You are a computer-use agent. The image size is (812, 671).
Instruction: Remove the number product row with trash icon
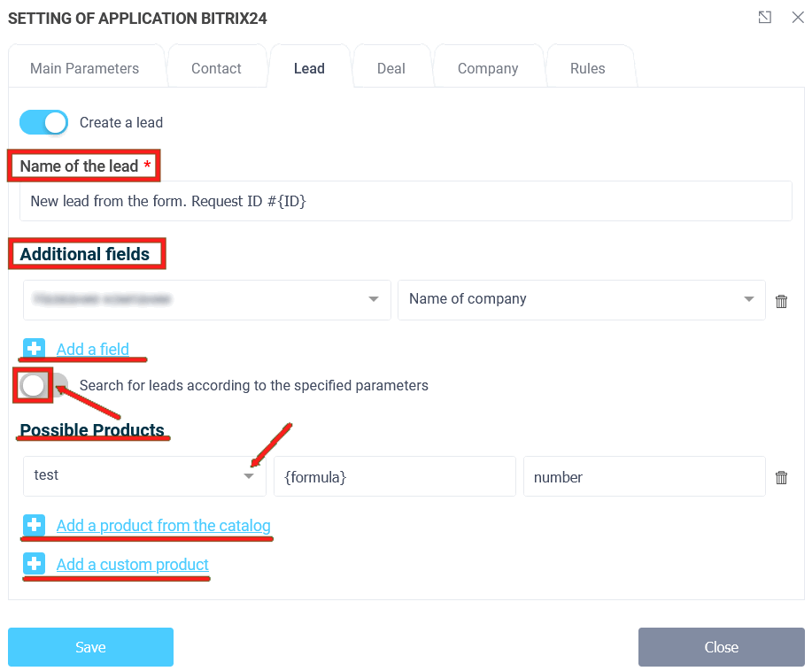pyautogui.click(x=781, y=476)
